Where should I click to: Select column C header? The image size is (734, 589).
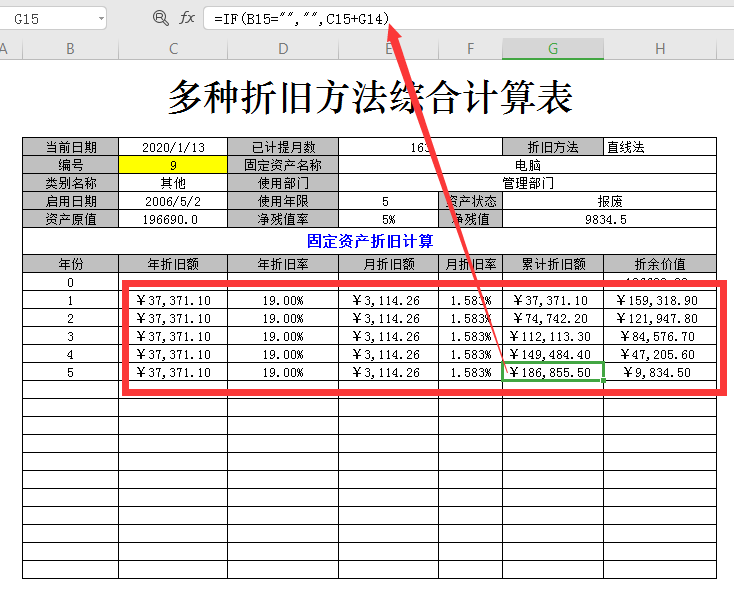[173, 49]
